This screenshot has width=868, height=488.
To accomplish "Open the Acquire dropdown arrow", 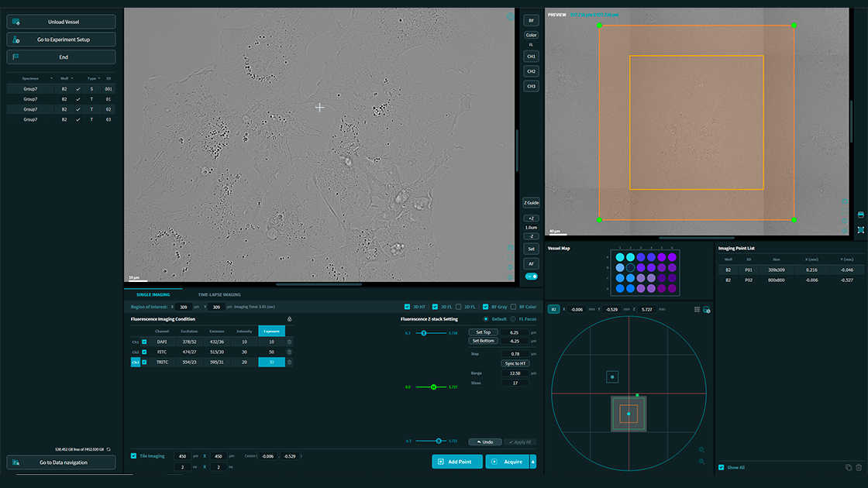I will pos(532,462).
